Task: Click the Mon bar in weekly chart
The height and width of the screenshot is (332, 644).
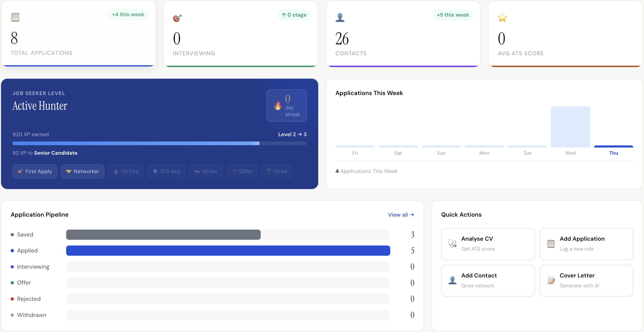Action: 484,146
